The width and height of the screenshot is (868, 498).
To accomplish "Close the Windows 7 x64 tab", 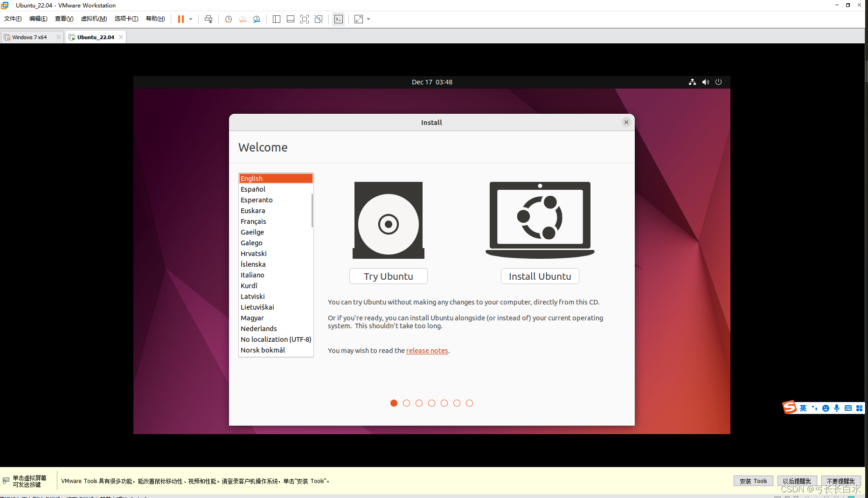I will tap(58, 37).
